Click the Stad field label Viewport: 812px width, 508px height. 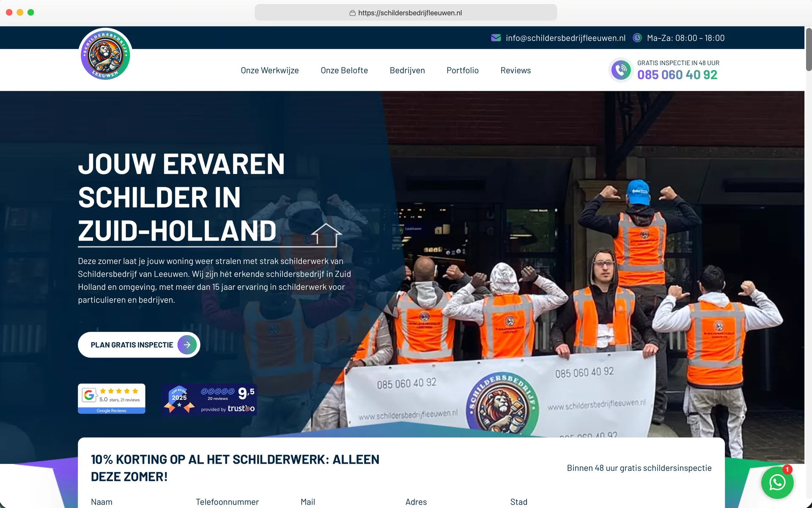519,502
